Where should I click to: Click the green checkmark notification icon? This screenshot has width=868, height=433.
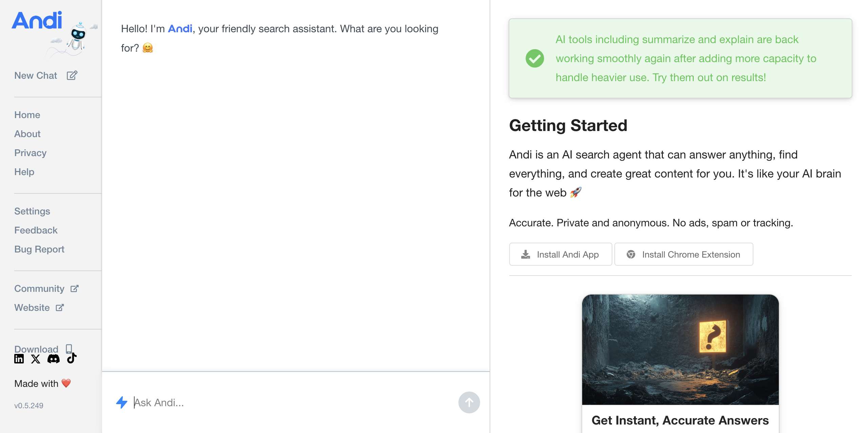click(535, 58)
